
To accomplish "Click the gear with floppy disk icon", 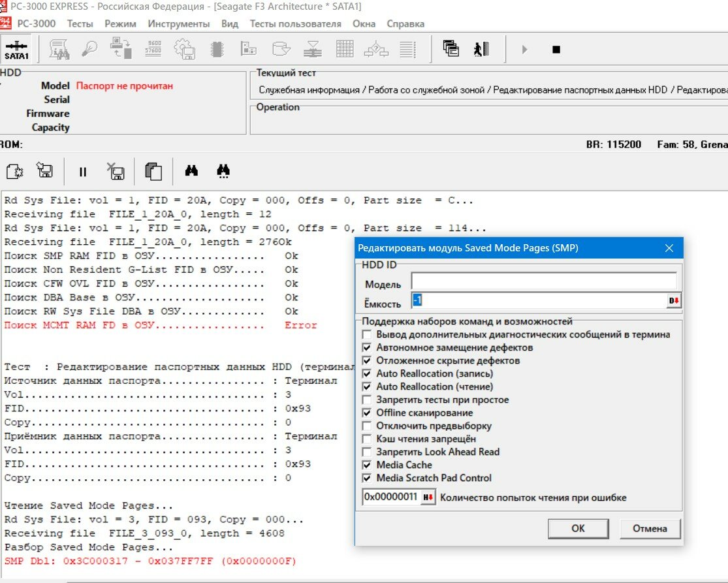I will (x=184, y=49).
